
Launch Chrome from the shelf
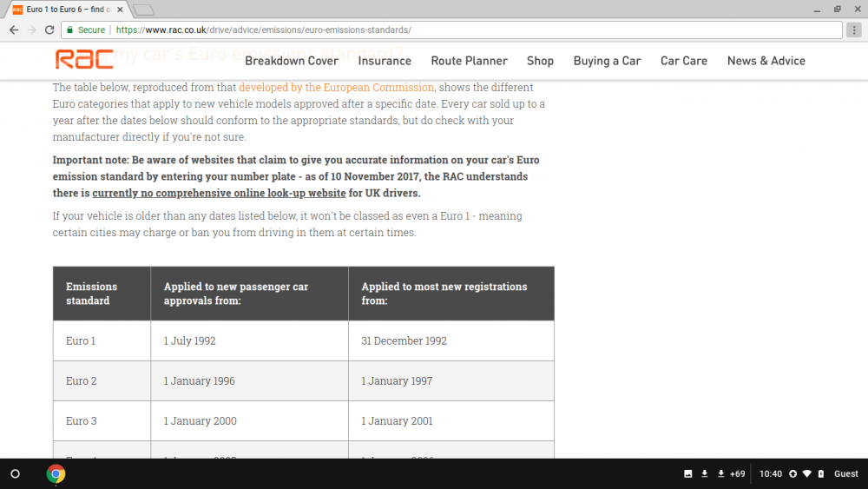pos(56,473)
